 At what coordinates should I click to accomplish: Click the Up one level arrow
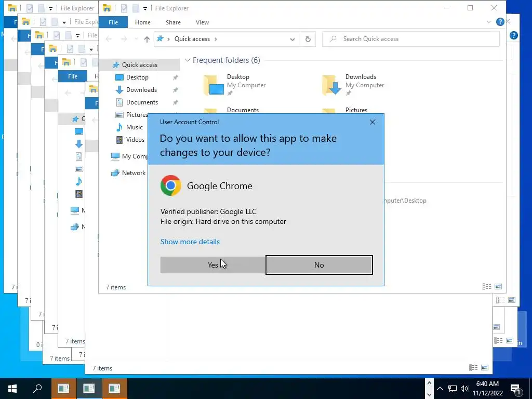[x=147, y=39]
